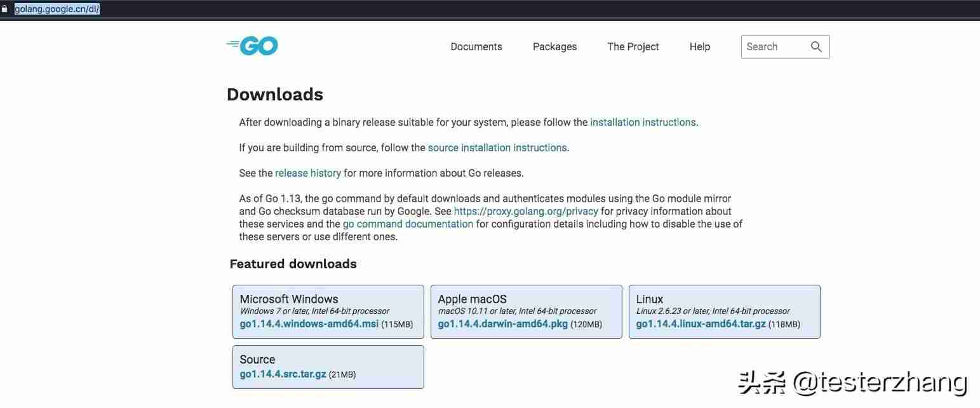Viewport: 980px width, 408px height.
Task: Download go1.14.4.src.tar.gz source archive
Action: pyautogui.click(x=283, y=374)
